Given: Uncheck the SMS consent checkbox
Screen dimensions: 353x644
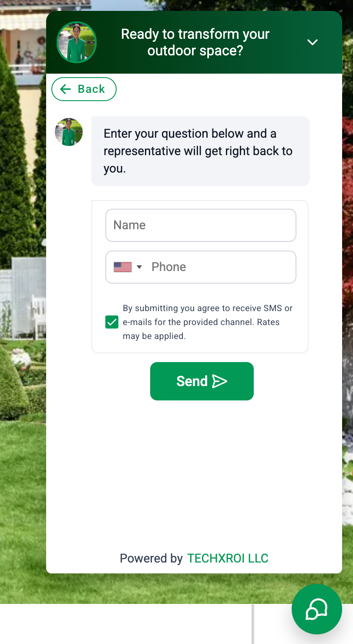Looking at the screenshot, I should pyautogui.click(x=112, y=322).
